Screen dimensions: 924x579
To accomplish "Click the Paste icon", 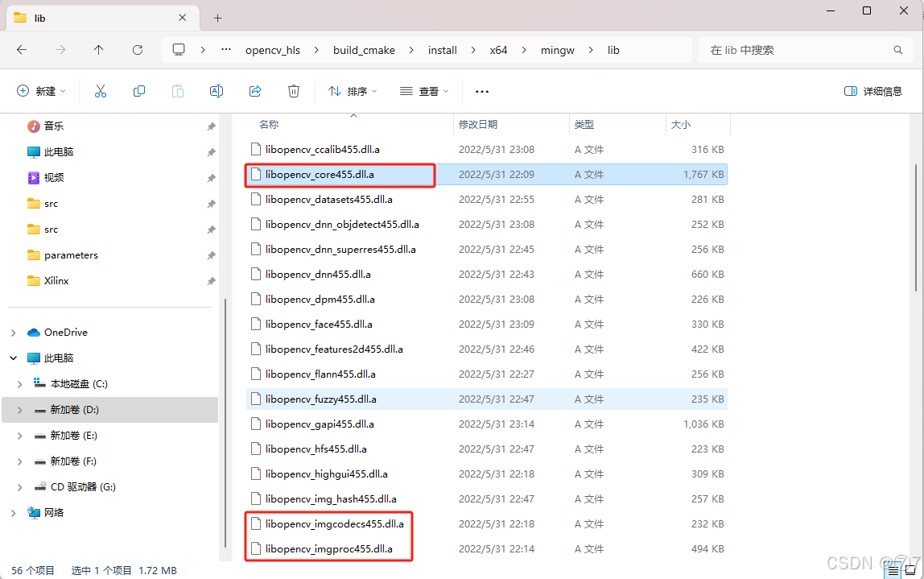I will (177, 91).
